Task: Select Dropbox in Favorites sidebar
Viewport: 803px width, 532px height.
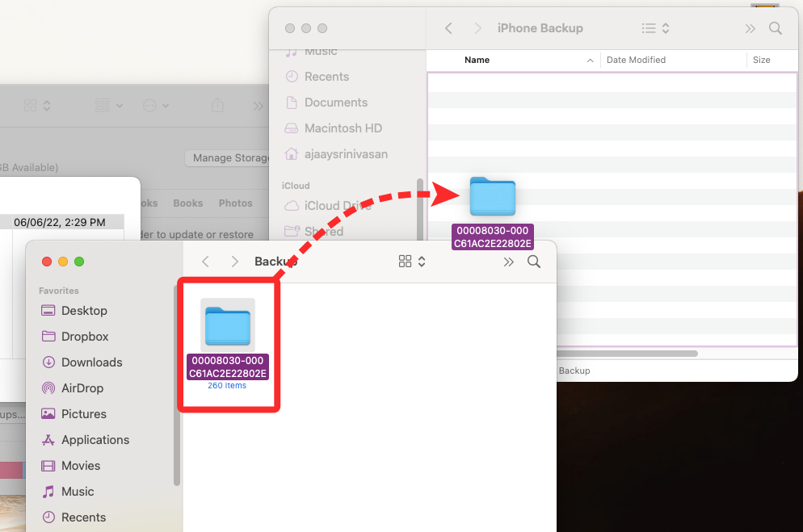Action: [x=75, y=337]
